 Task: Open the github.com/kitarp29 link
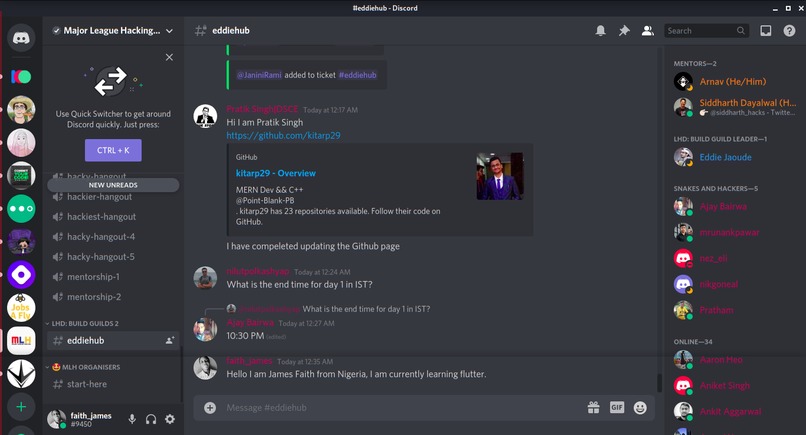(x=283, y=136)
